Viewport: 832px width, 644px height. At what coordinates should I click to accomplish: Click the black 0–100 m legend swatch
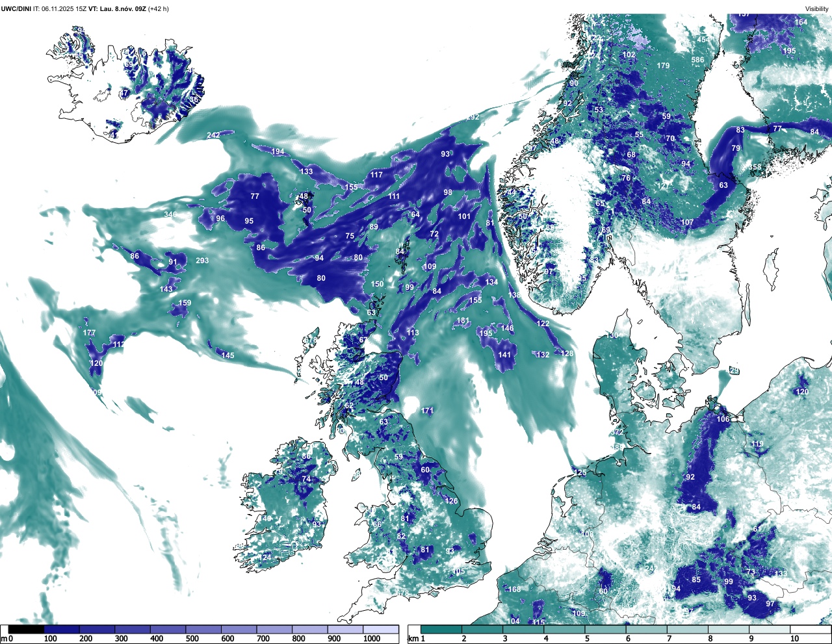(26, 629)
